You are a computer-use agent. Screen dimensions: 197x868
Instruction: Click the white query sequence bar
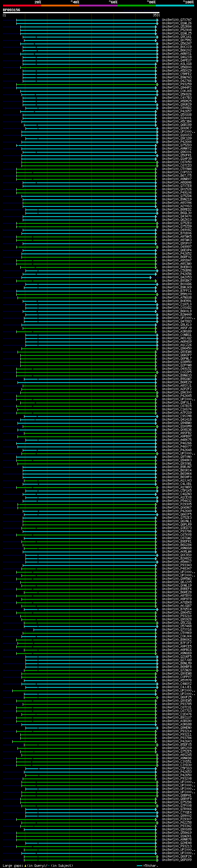[x=81, y=13]
